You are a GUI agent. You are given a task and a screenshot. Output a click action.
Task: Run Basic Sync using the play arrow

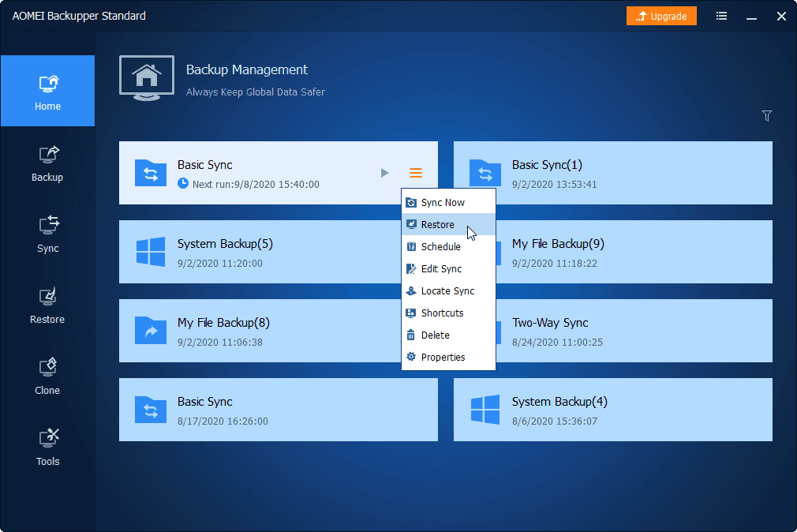(385, 173)
